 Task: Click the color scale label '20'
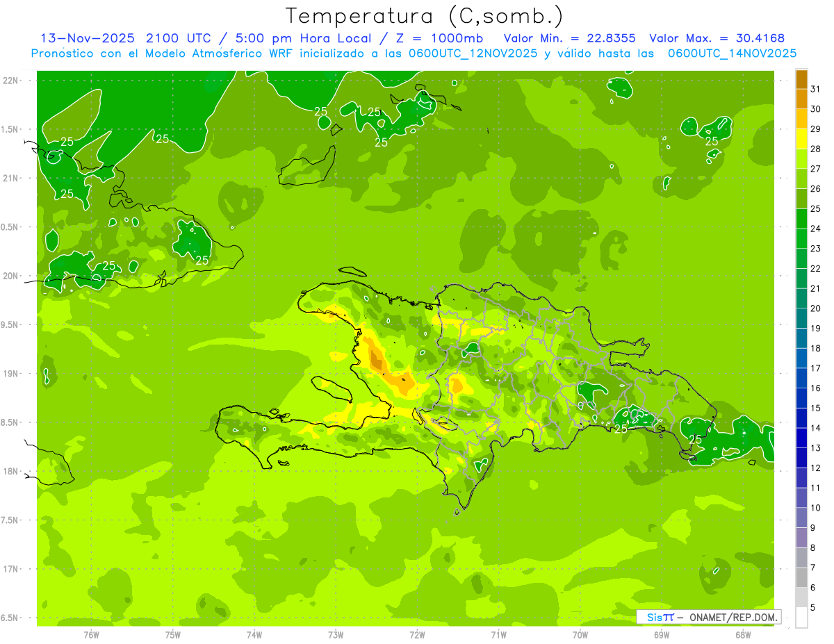tap(815, 308)
